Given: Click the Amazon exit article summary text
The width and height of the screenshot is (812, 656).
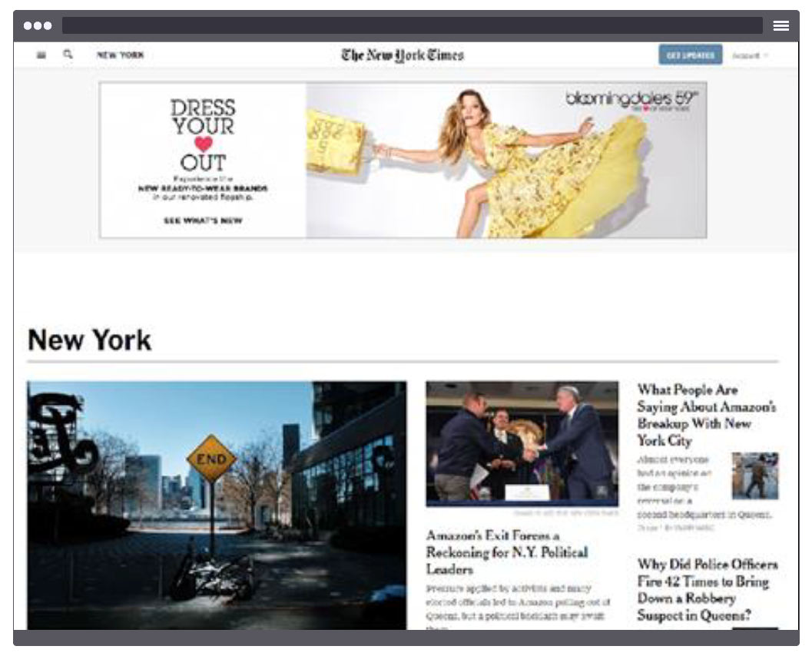Looking at the screenshot, I should pos(518,606).
